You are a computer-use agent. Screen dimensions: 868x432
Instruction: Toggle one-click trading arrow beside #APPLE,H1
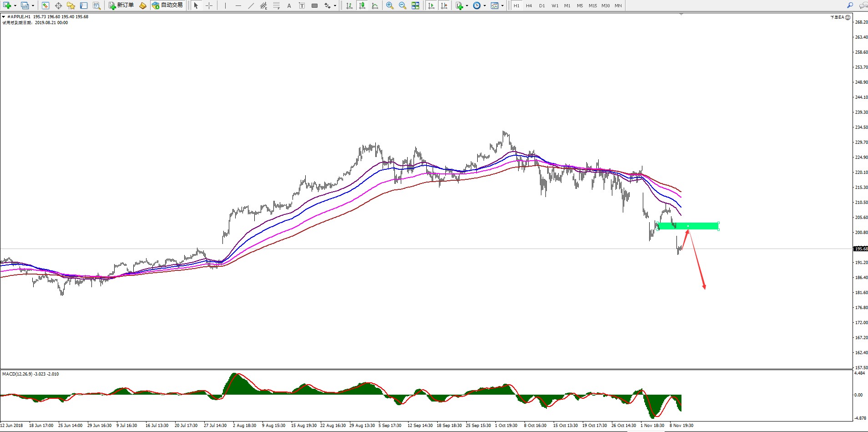(x=4, y=17)
